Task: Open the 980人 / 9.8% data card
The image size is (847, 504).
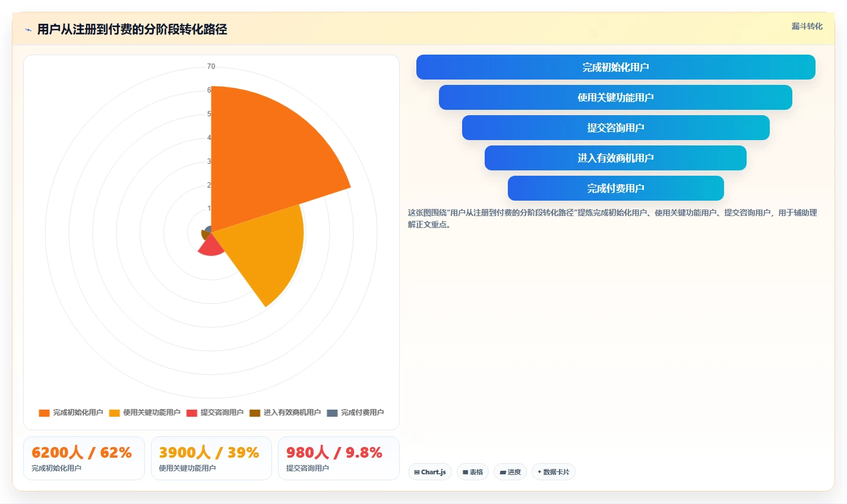Action: (x=339, y=458)
